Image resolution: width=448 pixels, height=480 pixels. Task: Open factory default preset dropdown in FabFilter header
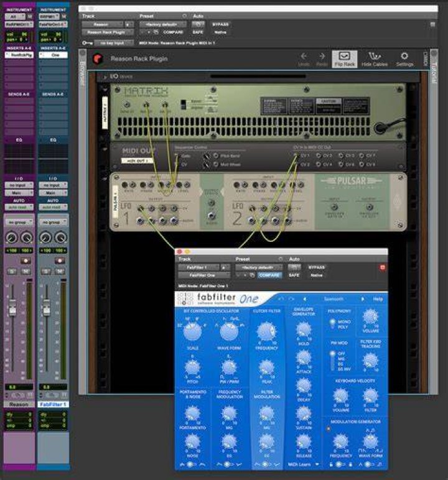259,267
